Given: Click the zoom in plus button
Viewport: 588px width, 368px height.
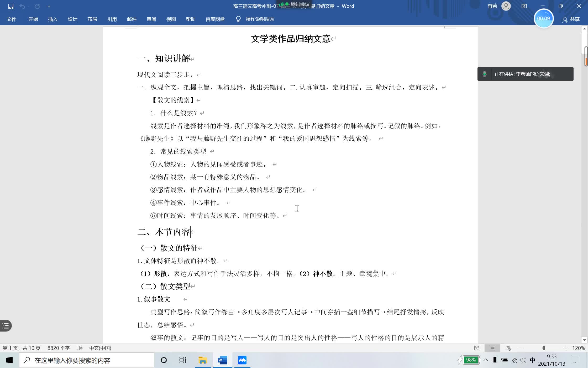Looking at the screenshot, I should click(x=566, y=348).
